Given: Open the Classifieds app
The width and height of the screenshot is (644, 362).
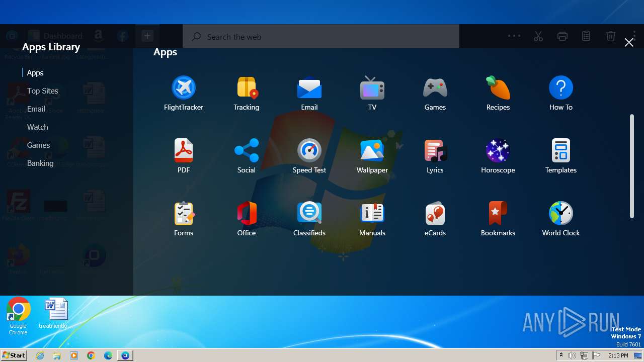Looking at the screenshot, I should click(309, 219).
